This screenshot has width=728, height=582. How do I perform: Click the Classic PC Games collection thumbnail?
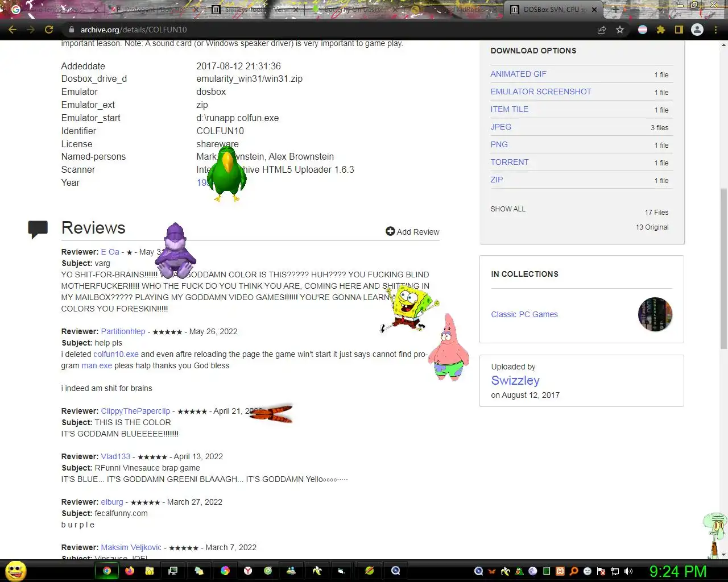[x=655, y=314]
